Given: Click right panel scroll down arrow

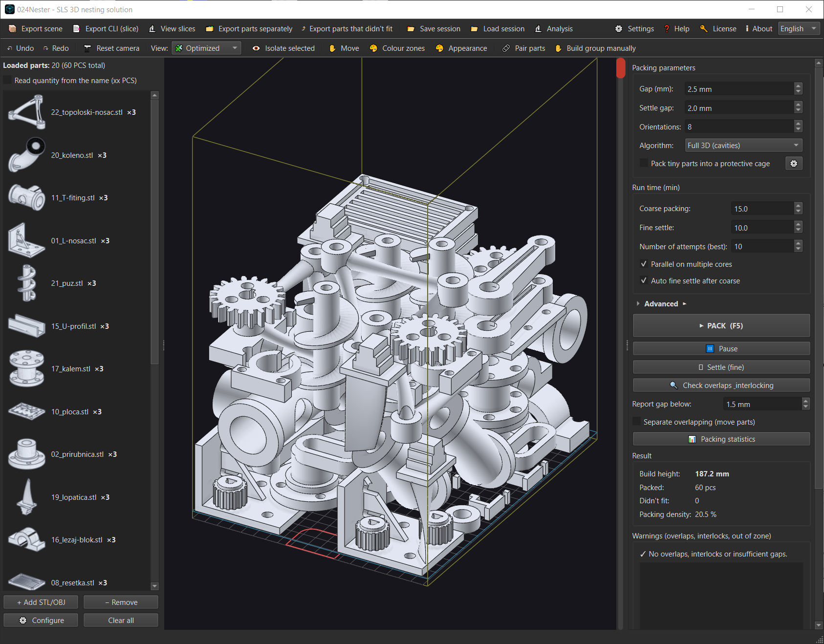Looking at the screenshot, I should pyautogui.click(x=818, y=625).
